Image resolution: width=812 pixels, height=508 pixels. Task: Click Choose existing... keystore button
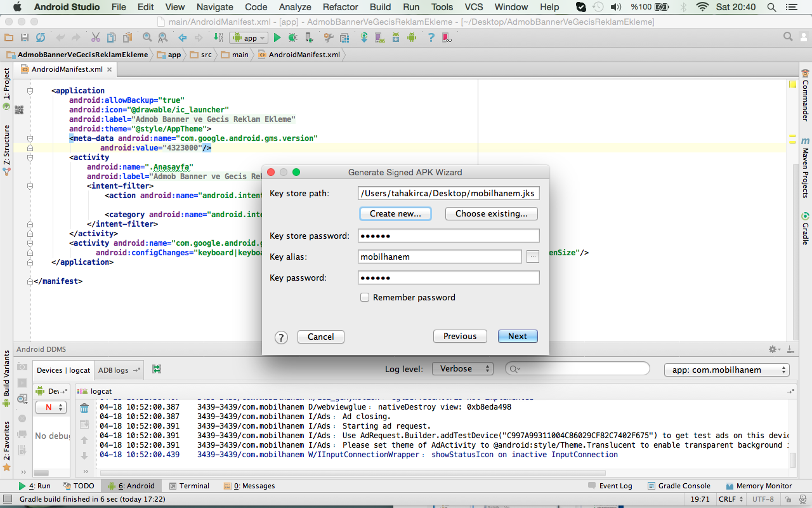pyautogui.click(x=492, y=213)
